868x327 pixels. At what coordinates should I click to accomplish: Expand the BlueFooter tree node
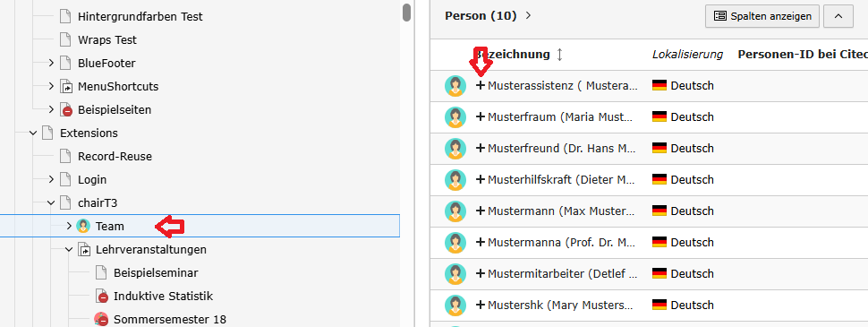point(51,64)
